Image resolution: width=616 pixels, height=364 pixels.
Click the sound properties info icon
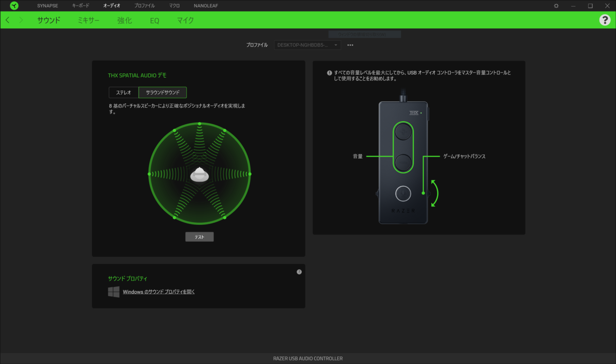click(299, 272)
